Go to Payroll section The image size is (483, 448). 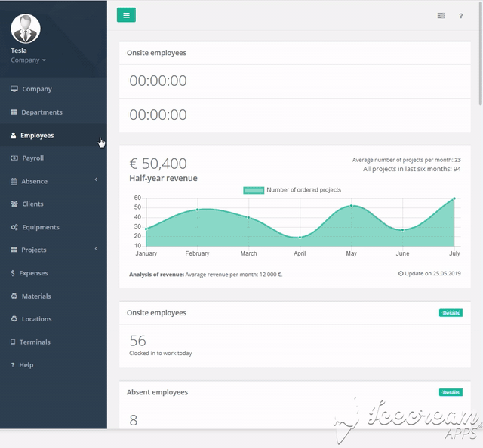(54, 158)
